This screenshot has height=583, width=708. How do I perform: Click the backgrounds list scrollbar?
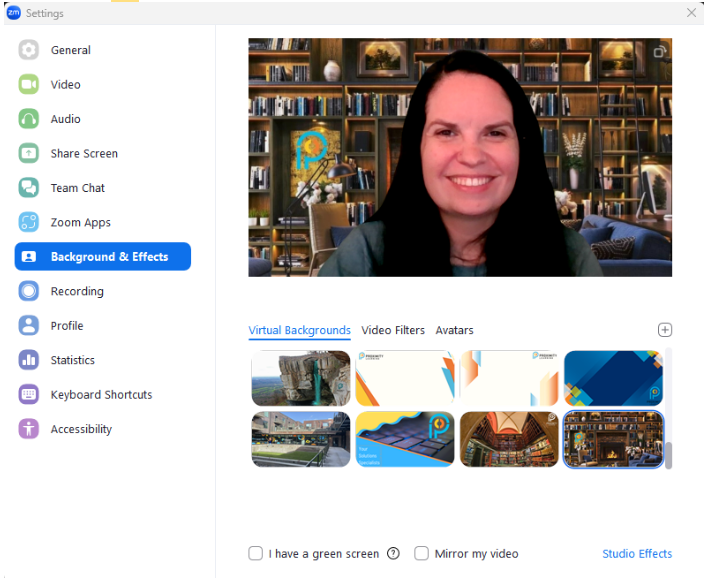(x=669, y=455)
